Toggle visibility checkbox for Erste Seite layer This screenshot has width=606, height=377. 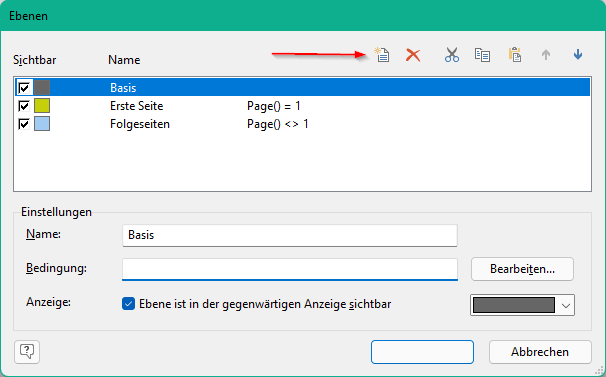pos(24,106)
